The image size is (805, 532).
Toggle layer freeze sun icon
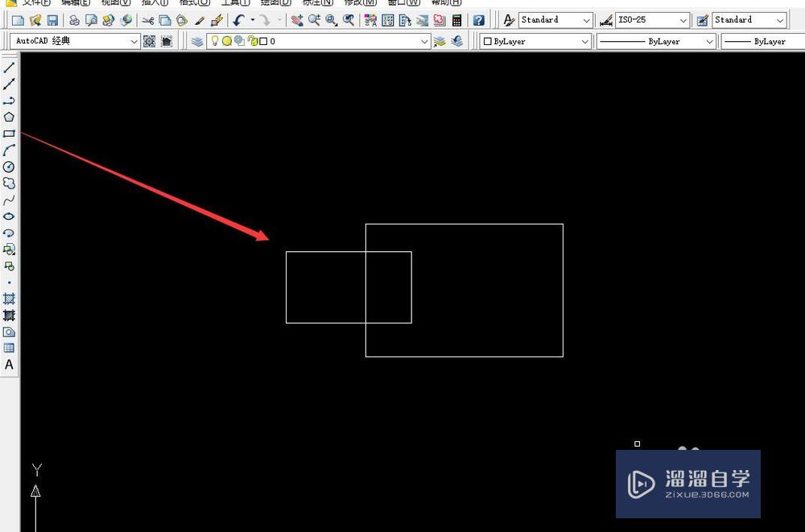[228, 41]
